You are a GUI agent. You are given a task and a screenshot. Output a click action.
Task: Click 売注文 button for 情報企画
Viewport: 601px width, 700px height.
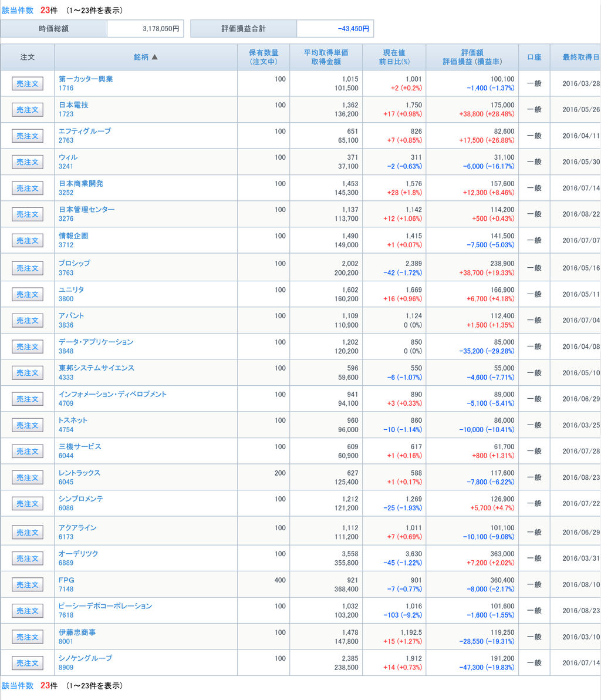click(27, 241)
